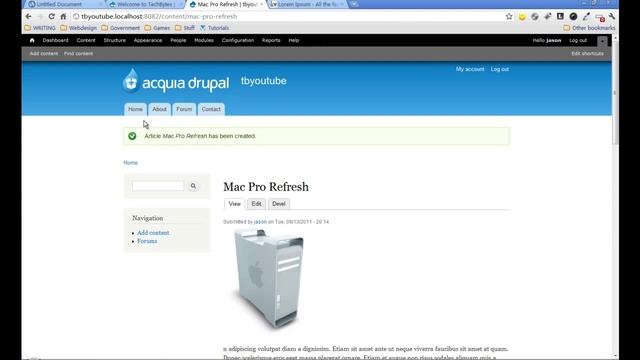
Task: Switch to the Edit tab of article
Action: click(256, 204)
